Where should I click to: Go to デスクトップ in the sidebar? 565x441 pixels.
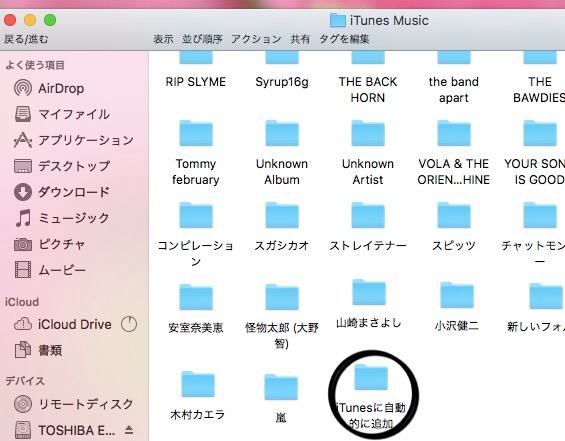pos(62,166)
